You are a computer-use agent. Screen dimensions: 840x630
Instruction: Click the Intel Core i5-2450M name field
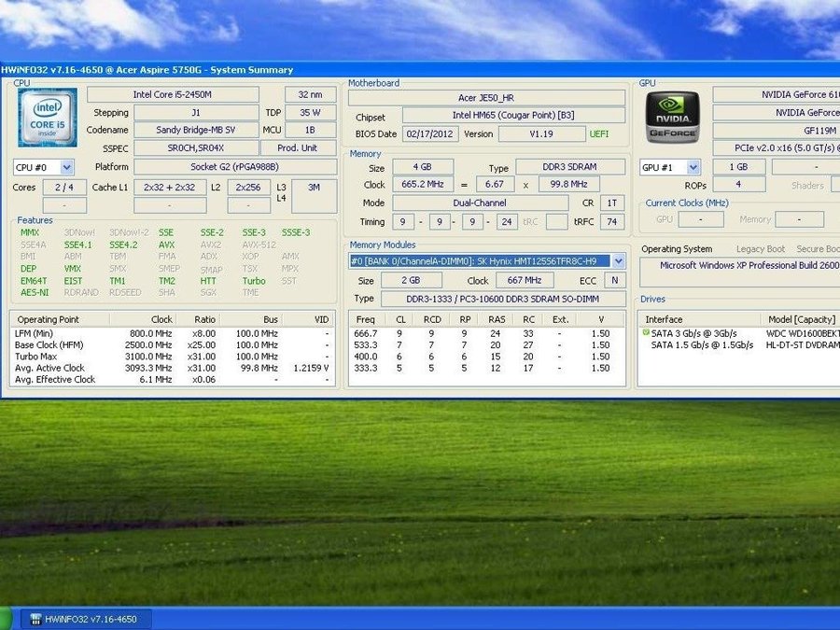173,94
